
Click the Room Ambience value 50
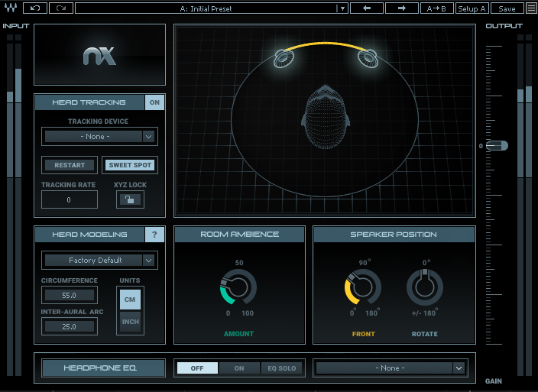(x=239, y=263)
